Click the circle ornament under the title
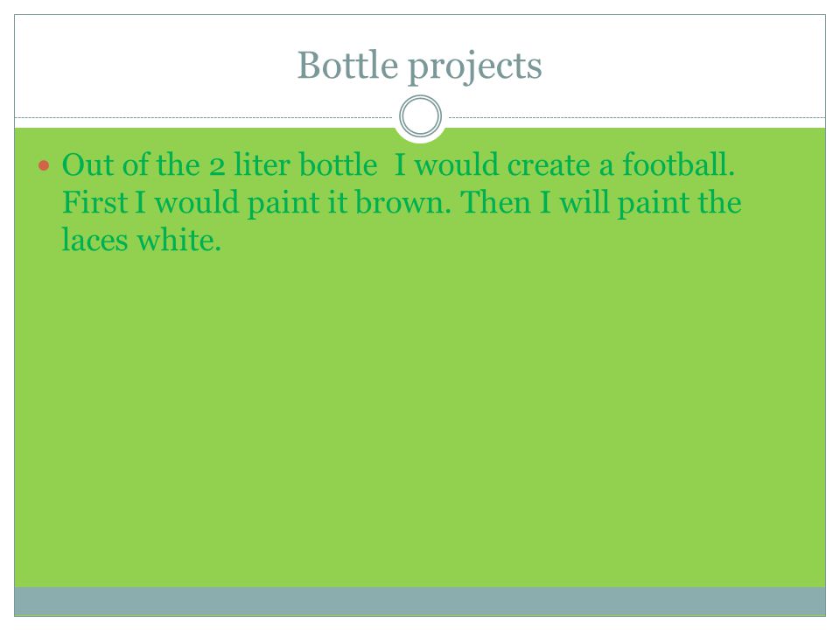 [x=421, y=116]
